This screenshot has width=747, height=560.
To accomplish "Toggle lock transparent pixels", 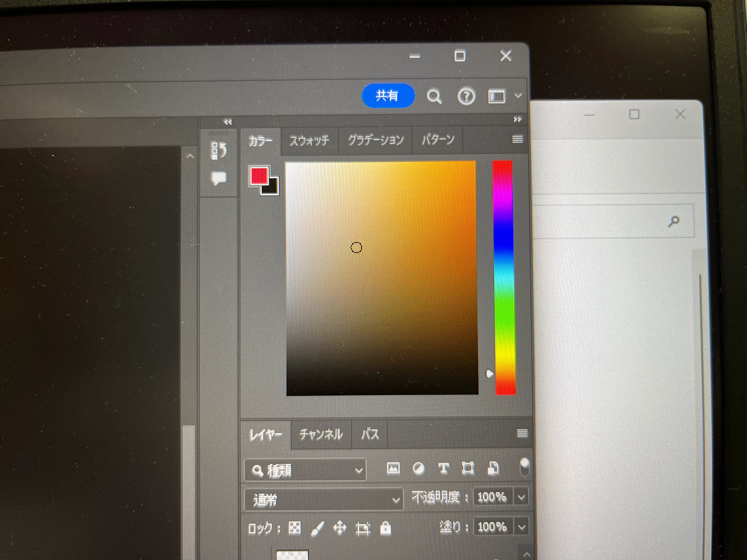I will pyautogui.click(x=294, y=528).
